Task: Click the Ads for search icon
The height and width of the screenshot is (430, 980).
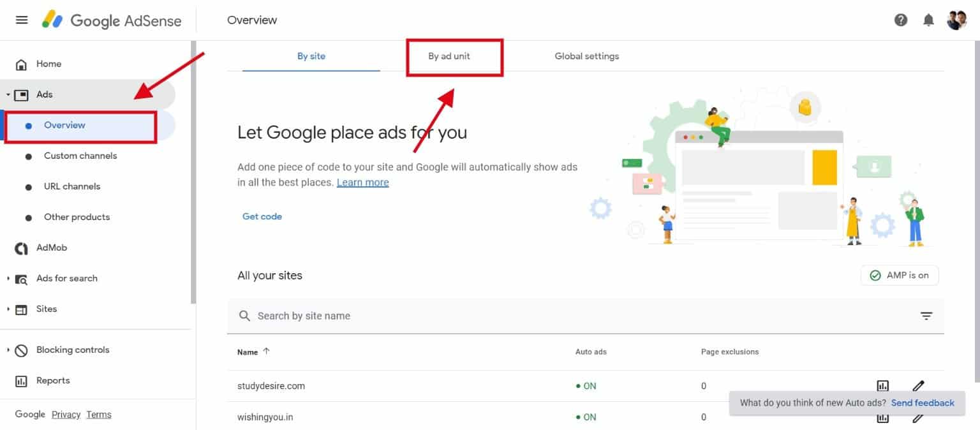Action: [21, 279]
